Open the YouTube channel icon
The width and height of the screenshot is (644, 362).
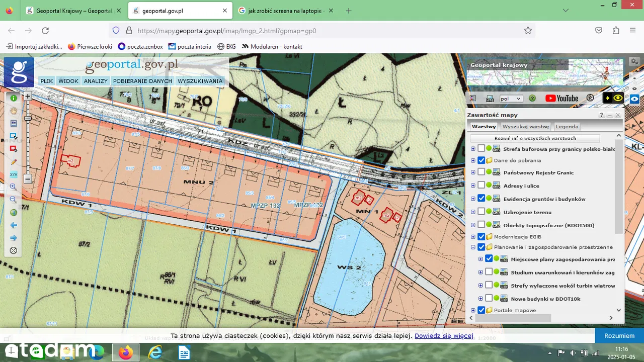point(561,99)
